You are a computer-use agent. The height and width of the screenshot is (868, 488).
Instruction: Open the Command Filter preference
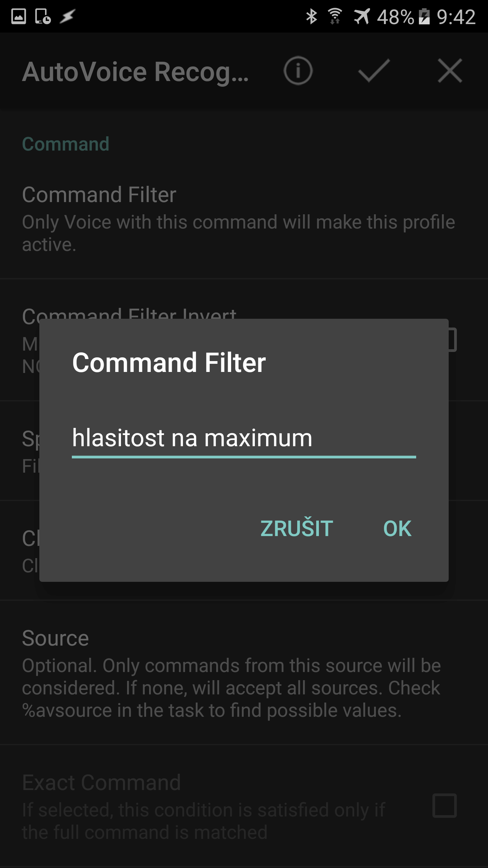click(244, 219)
